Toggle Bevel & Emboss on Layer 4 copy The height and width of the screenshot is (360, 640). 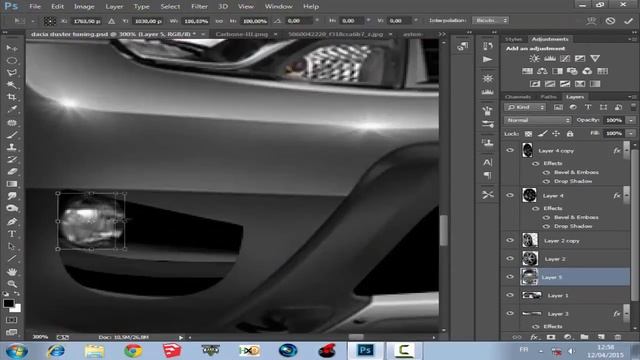[x=546, y=172]
